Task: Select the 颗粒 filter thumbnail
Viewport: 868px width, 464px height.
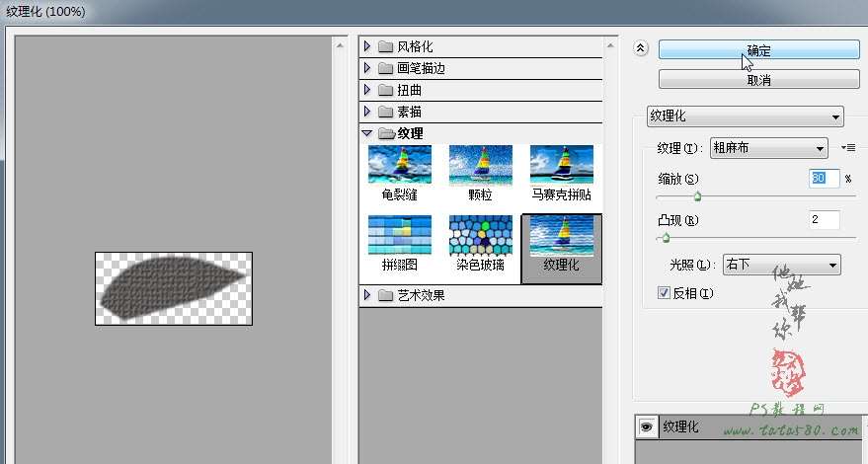Action: point(480,165)
